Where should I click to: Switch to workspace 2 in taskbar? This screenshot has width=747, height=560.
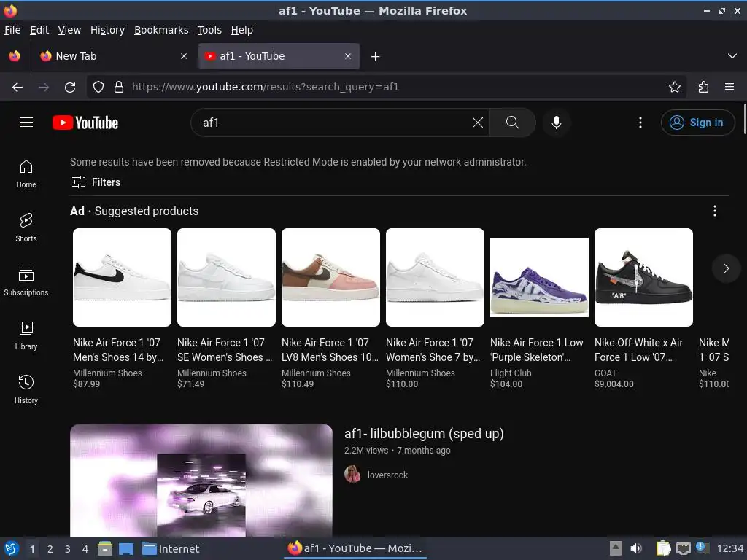[50, 549]
